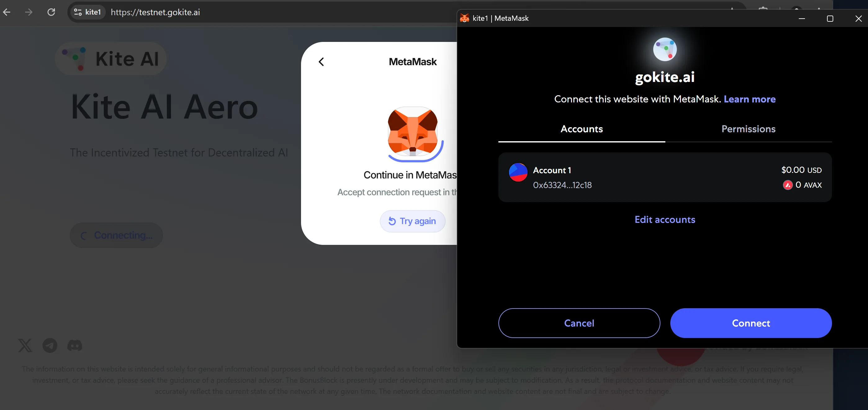This screenshot has height=410, width=868.
Task: Select the Account 1 row
Action: point(665,177)
